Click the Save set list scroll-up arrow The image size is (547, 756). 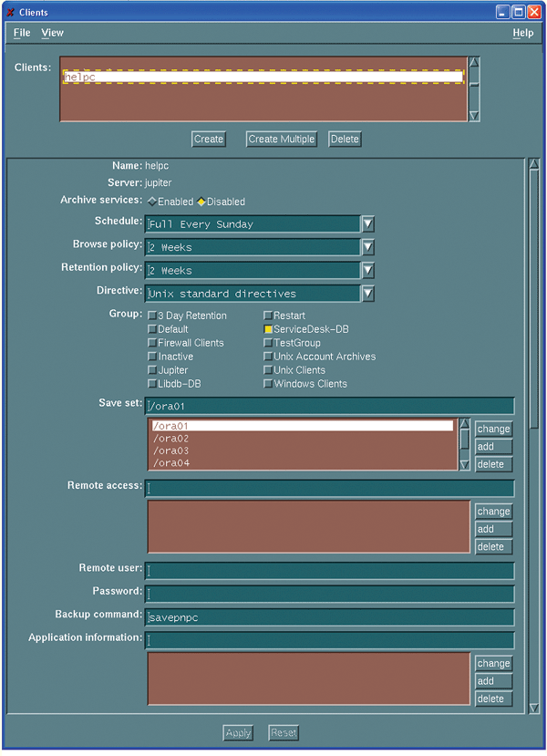click(464, 426)
